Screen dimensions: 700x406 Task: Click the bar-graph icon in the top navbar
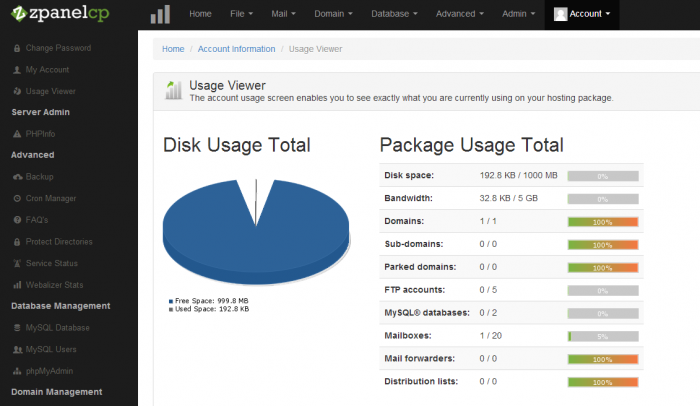pos(160,14)
